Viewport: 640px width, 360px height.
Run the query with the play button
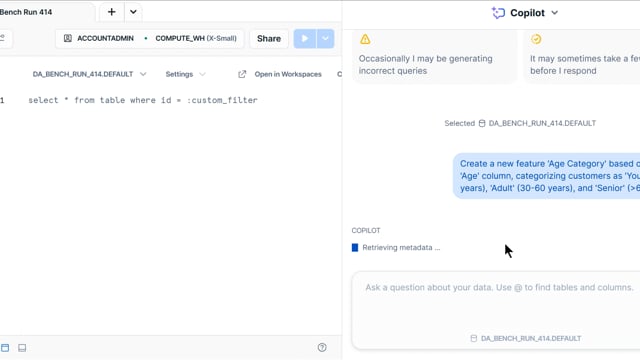click(x=304, y=38)
